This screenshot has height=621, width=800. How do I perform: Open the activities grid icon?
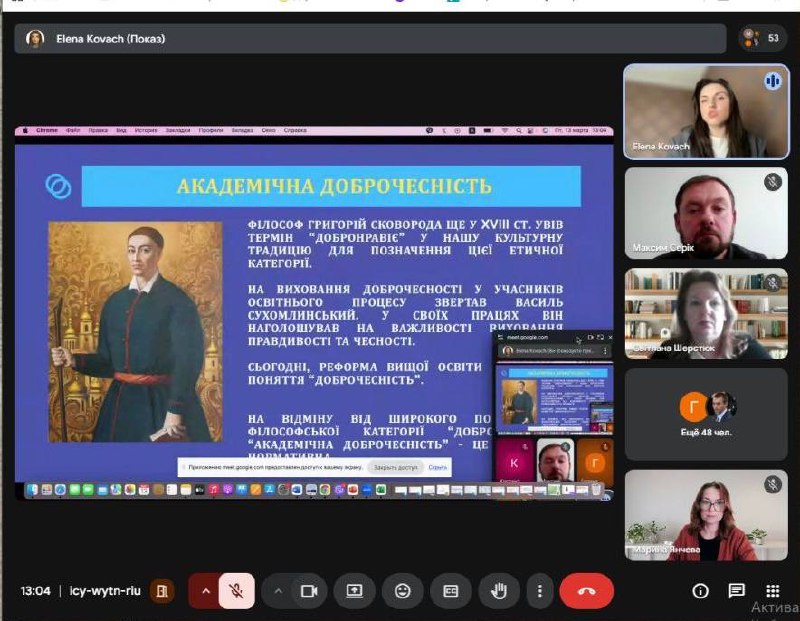coord(773,591)
